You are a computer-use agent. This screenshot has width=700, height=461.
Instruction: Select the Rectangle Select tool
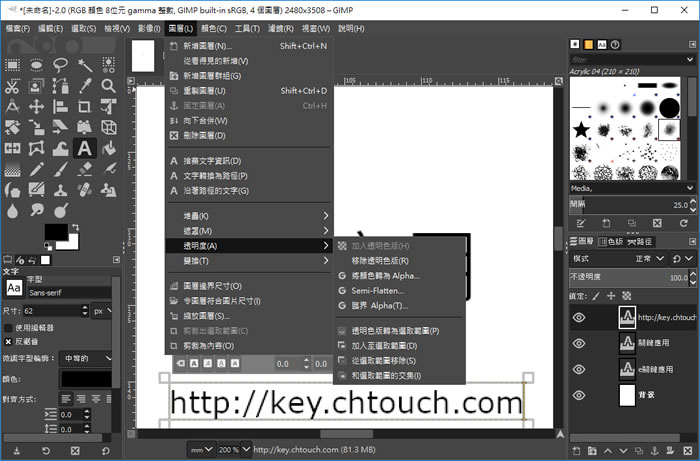pos(12,65)
